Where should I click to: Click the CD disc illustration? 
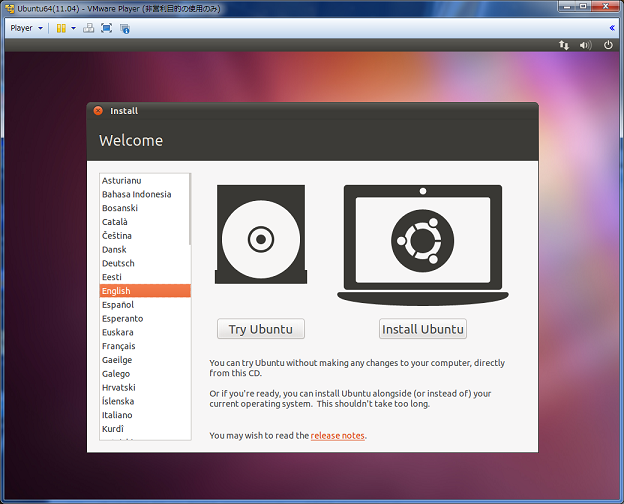pos(261,234)
